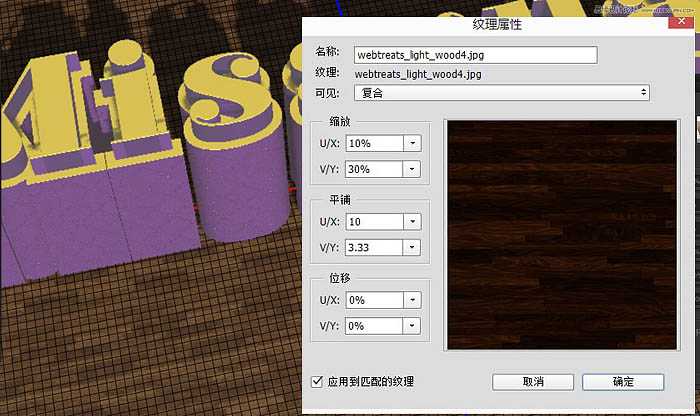Expand the 位移 V/Y dropdown arrow

[x=412, y=326]
